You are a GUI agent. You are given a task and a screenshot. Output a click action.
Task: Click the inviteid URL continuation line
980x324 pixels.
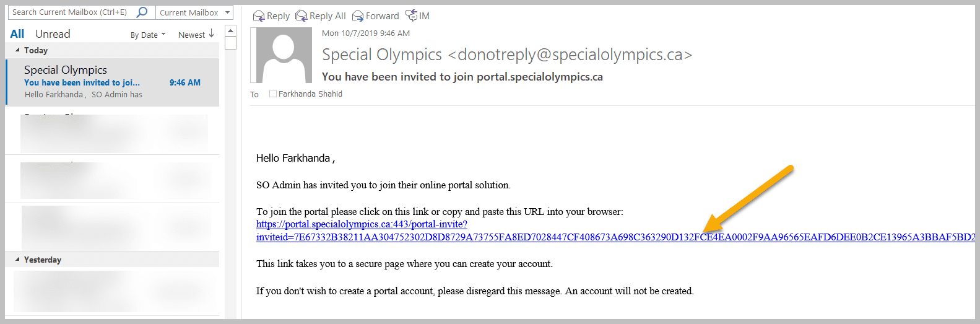coord(615,237)
